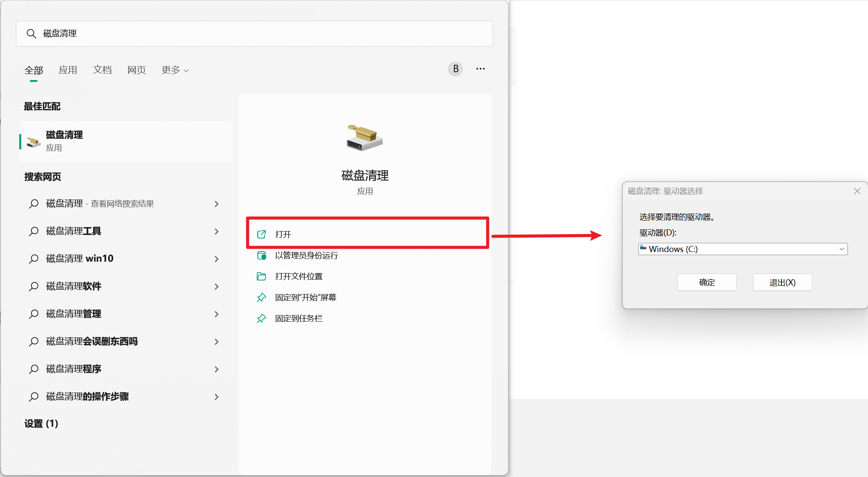This screenshot has width=868, height=477.
Task: Select the 磁盘清理 best match result
Action: pyautogui.click(x=125, y=141)
